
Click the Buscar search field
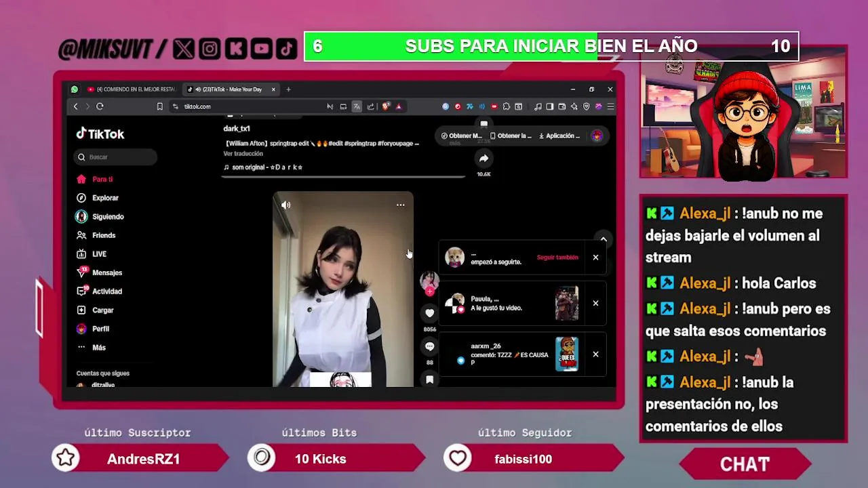pos(116,157)
